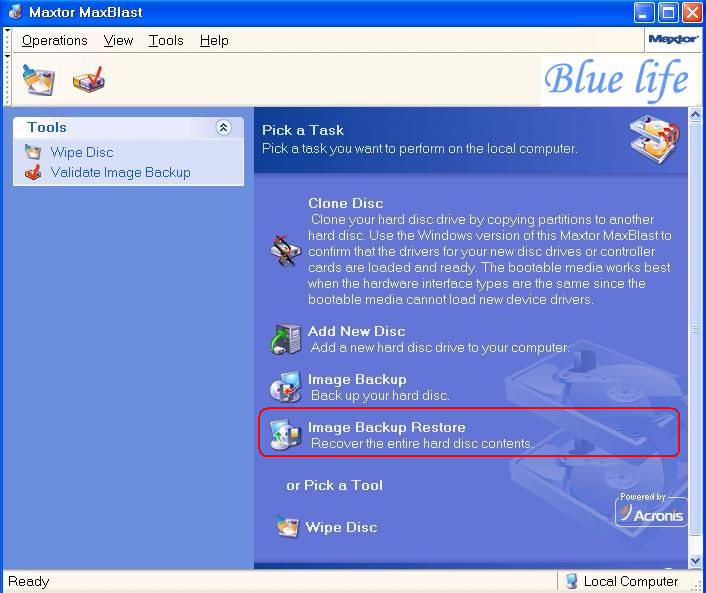Screen dimensions: 706x593
Task: Close the Maxtor MaxBlast window
Action: [x=692, y=13]
